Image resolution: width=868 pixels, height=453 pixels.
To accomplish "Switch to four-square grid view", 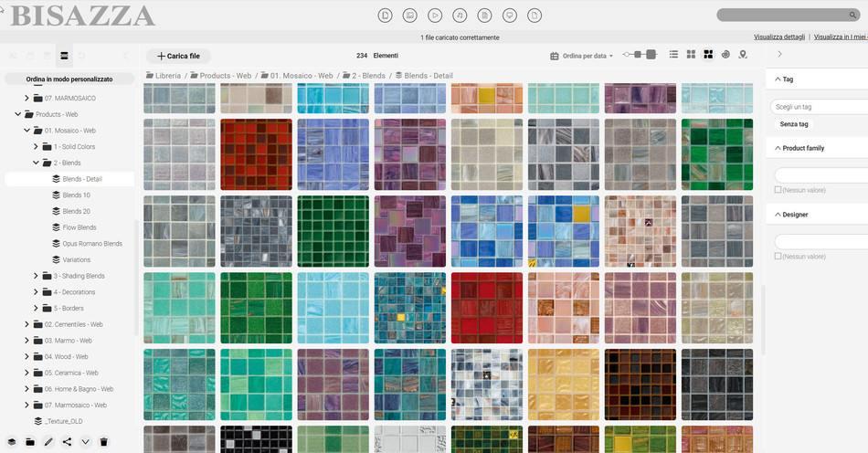I will [x=691, y=54].
